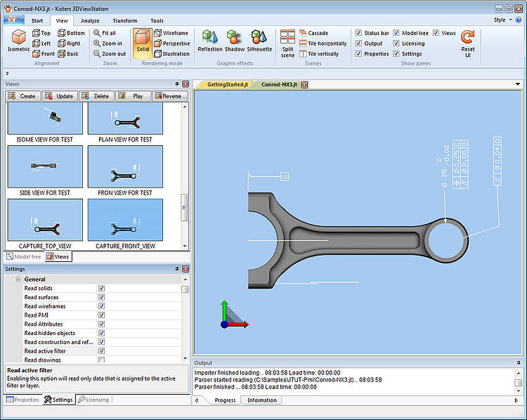527x420 pixels.
Task: Enable Perspective rendering
Action: (172, 44)
